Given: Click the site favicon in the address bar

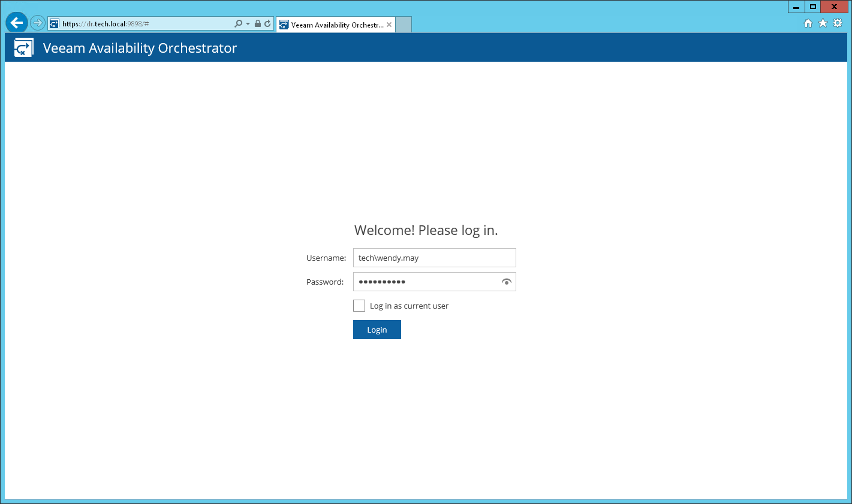Looking at the screenshot, I should 55,24.
